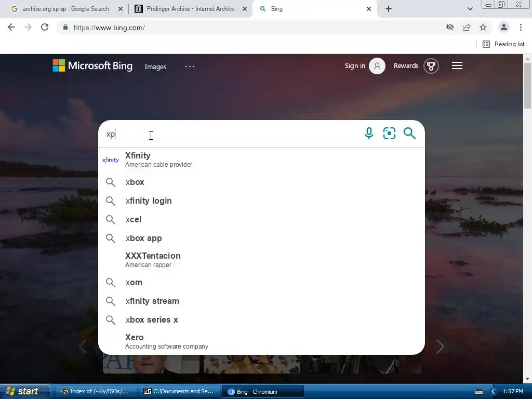Choose the Xfinity American cable provider suggestion

click(x=261, y=160)
